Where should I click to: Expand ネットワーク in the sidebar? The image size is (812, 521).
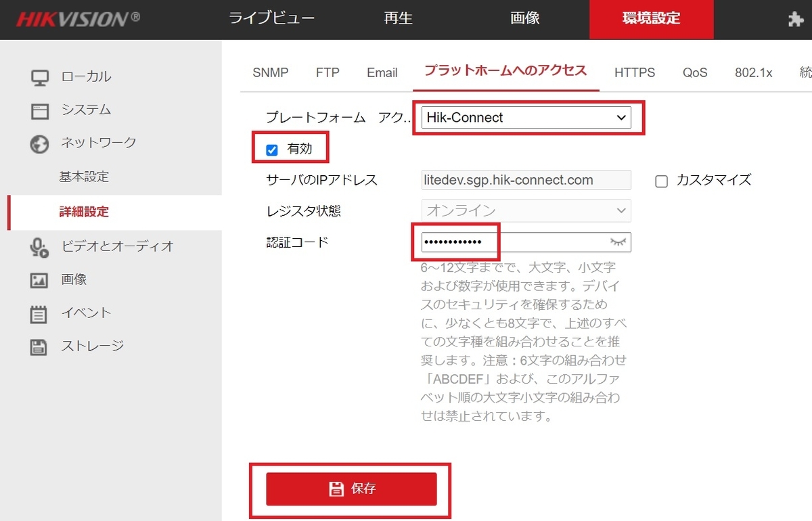pos(99,143)
